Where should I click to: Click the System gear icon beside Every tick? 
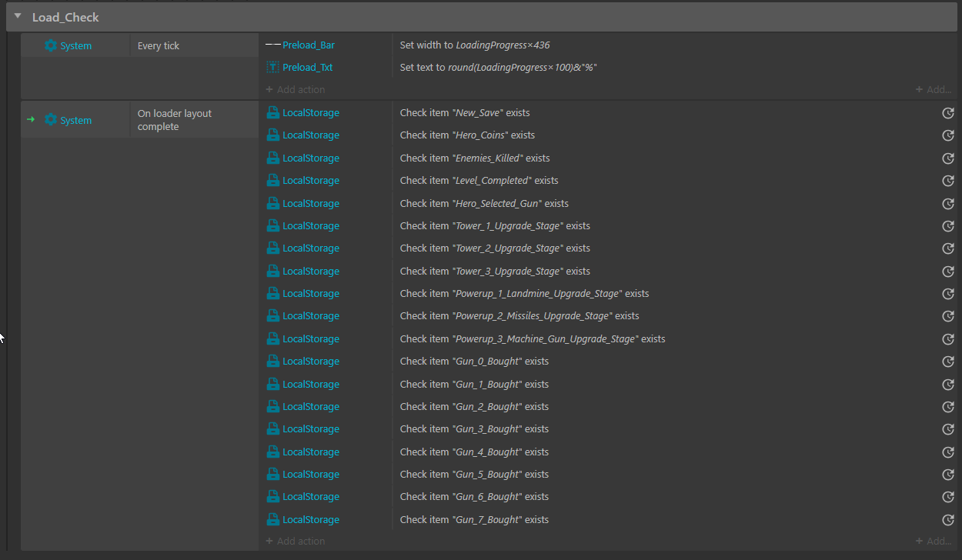coord(51,45)
